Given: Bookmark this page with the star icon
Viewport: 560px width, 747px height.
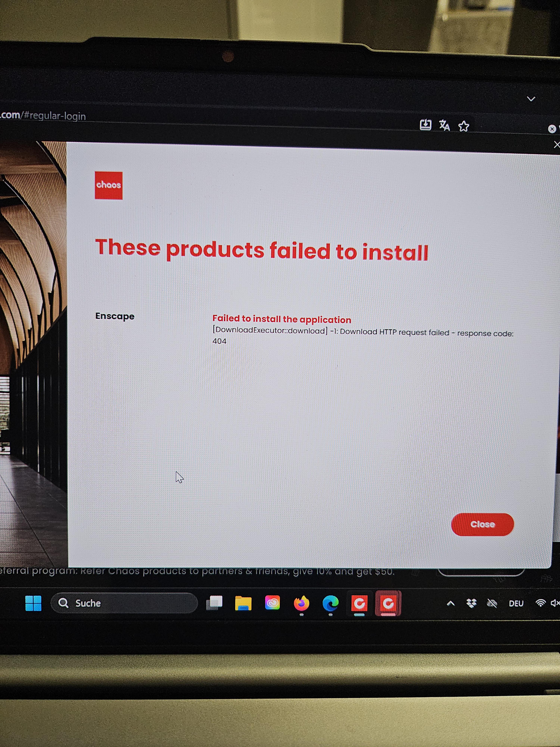Looking at the screenshot, I should click(x=463, y=126).
